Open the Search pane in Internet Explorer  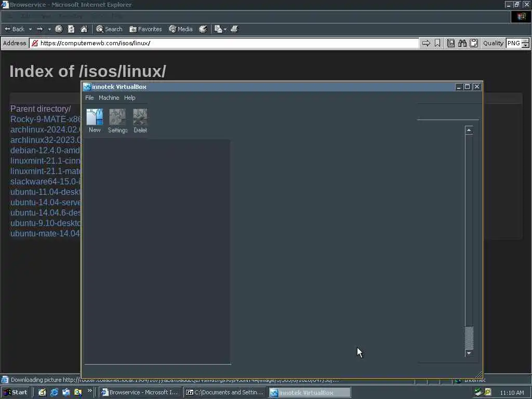pos(109,29)
